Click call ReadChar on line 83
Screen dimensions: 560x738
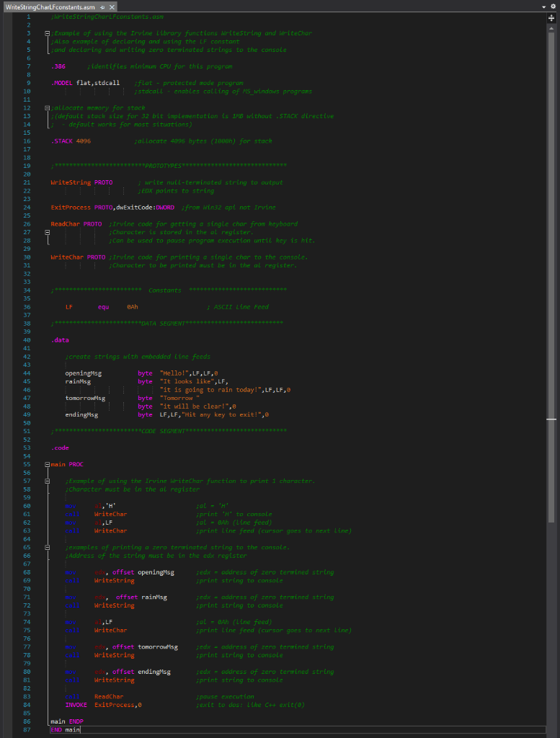click(94, 697)
